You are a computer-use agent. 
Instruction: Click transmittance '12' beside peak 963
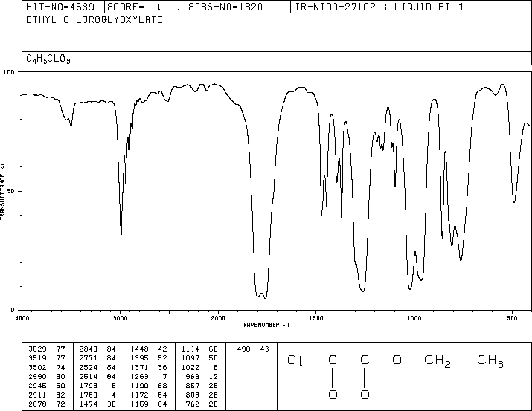pos(213,376)
